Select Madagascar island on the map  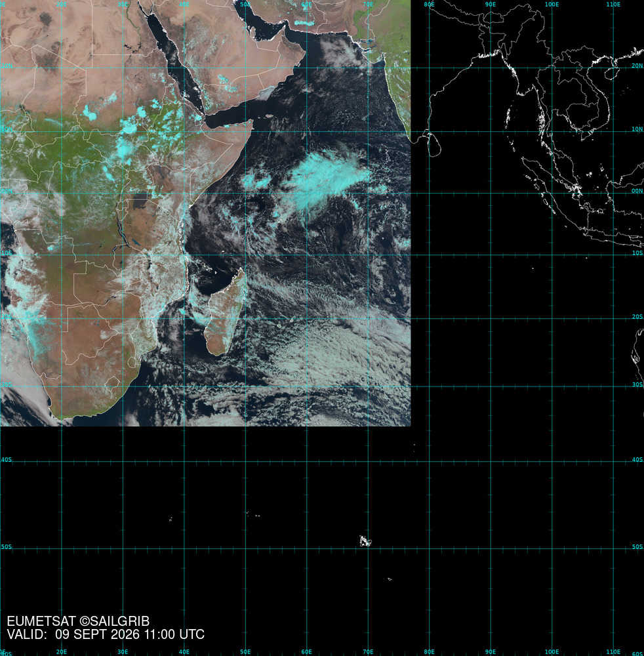coord(225,311)
